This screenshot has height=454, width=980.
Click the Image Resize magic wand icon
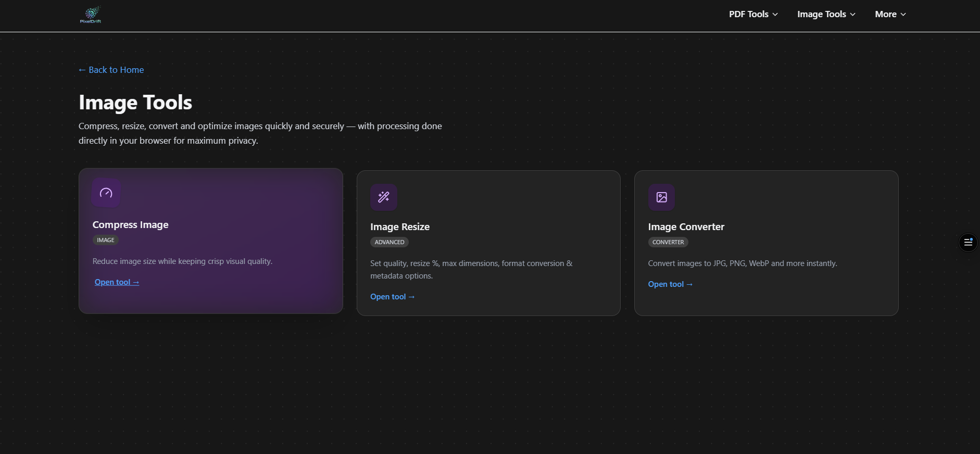[384, 197]
